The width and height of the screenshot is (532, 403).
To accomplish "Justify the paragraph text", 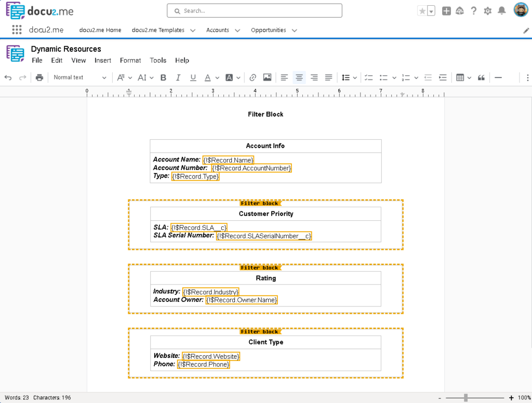I will click(328, 78).
